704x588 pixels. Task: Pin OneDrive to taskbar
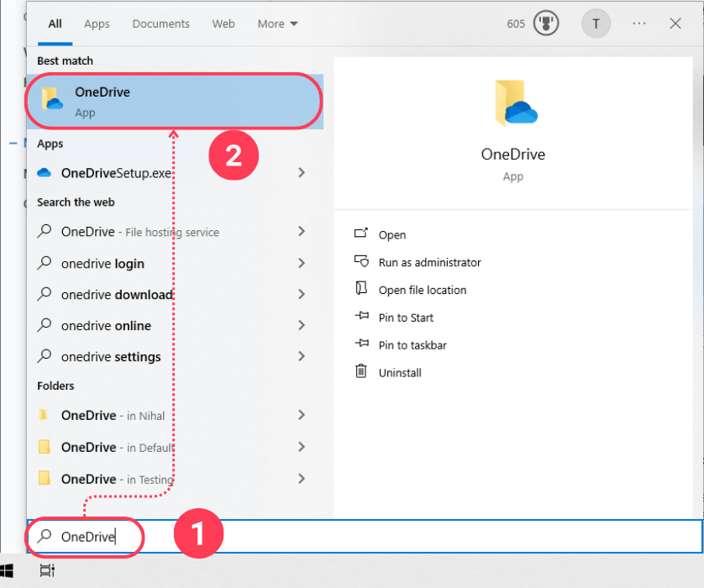412,344
